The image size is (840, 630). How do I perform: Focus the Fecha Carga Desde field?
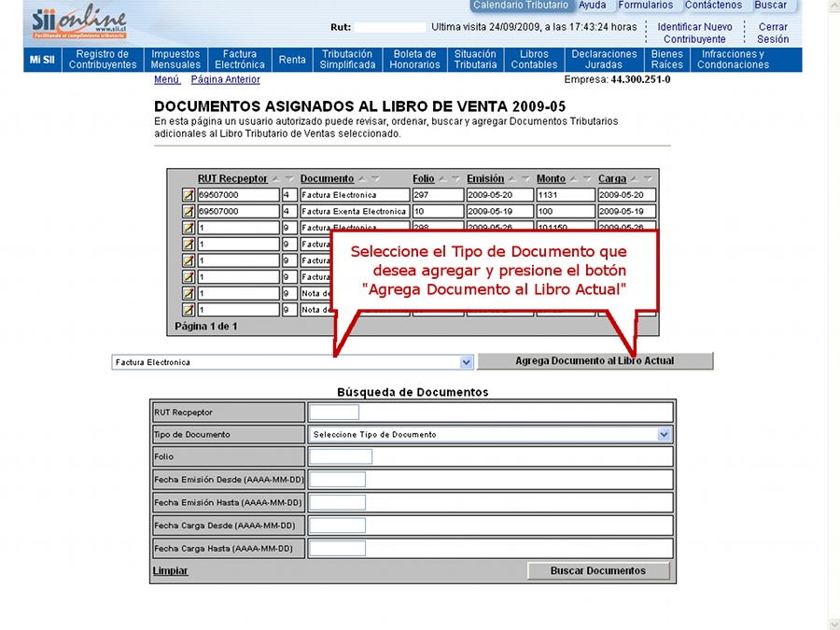coord(338,526)
